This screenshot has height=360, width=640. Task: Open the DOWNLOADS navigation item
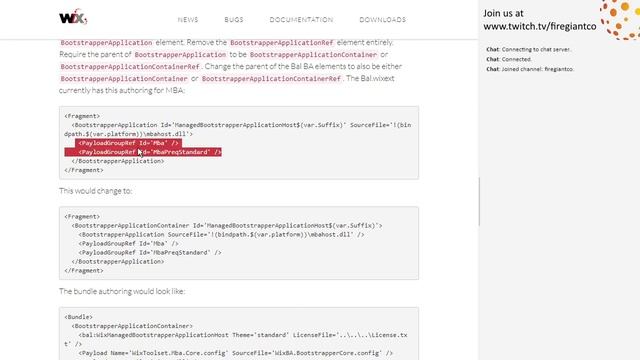click(x=382, y=20)
